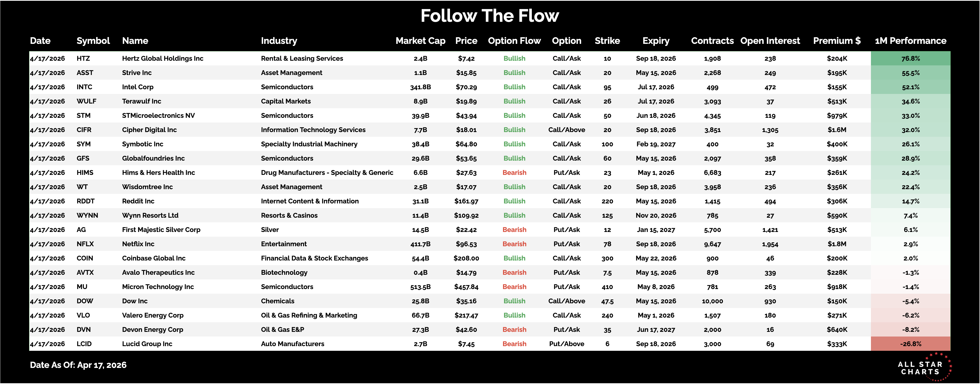Image resolution: width=980 pixels, height=384 pixels.
Task: Select the HTZ ticker symbol
Action: [x=83, y=59]
